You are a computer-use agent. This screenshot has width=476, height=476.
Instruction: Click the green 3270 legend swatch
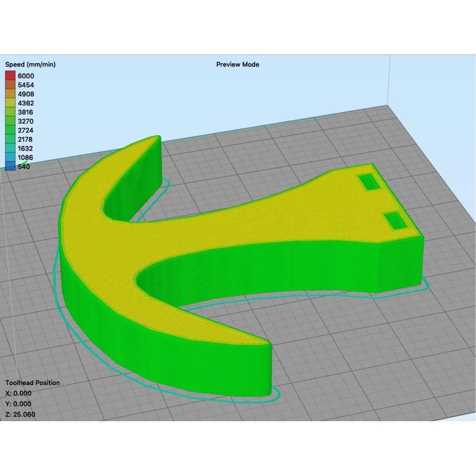point(10,121)
